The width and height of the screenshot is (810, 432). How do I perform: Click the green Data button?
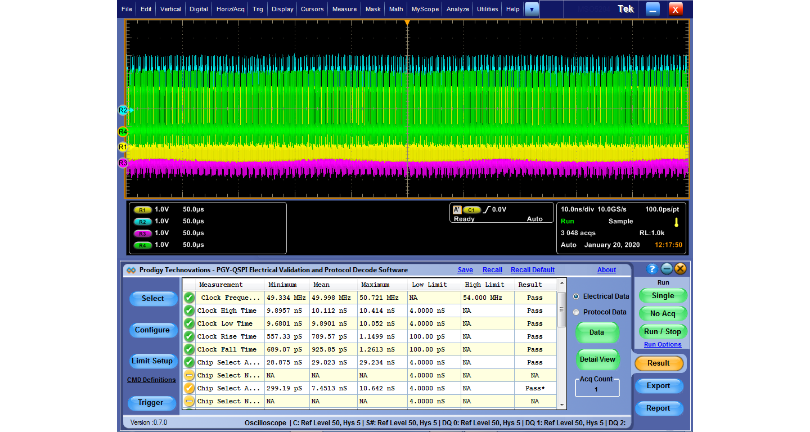597,332
